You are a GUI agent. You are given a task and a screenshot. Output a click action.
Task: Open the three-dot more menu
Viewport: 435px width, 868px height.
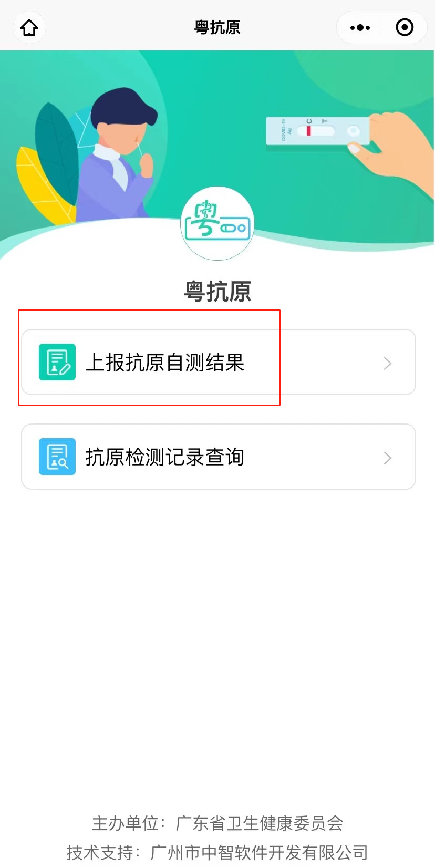(360, 27)
